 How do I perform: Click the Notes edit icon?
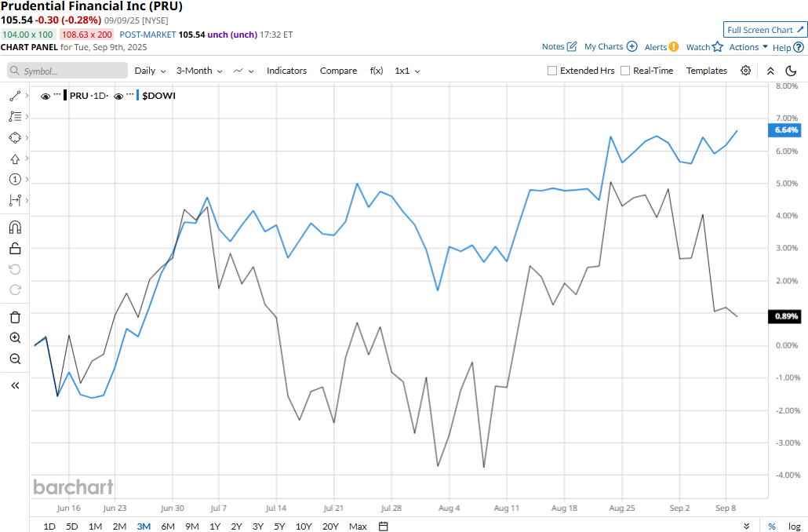(571, 46)
